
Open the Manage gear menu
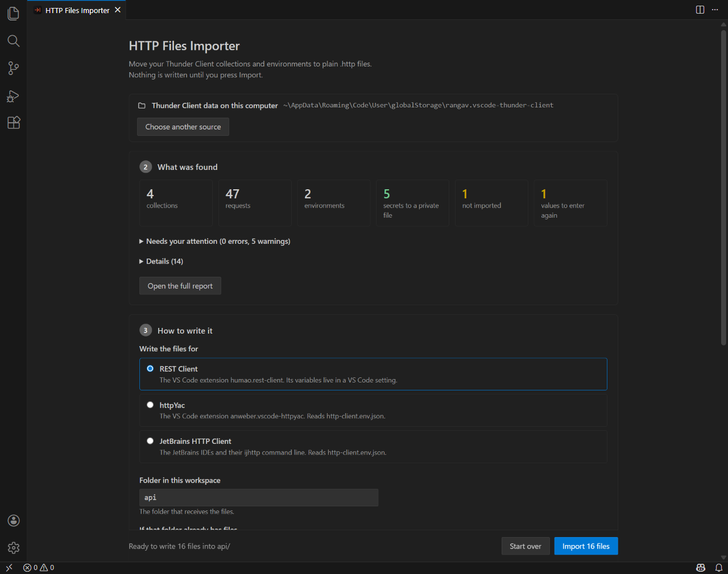14,548
